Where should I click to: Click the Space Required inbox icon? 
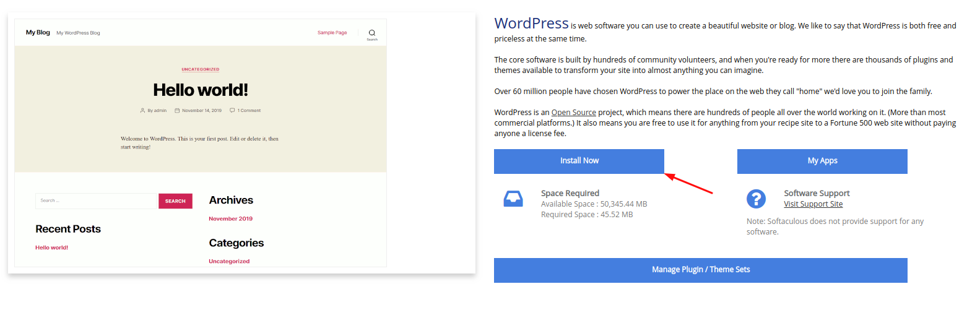click(x=513, y=199)
